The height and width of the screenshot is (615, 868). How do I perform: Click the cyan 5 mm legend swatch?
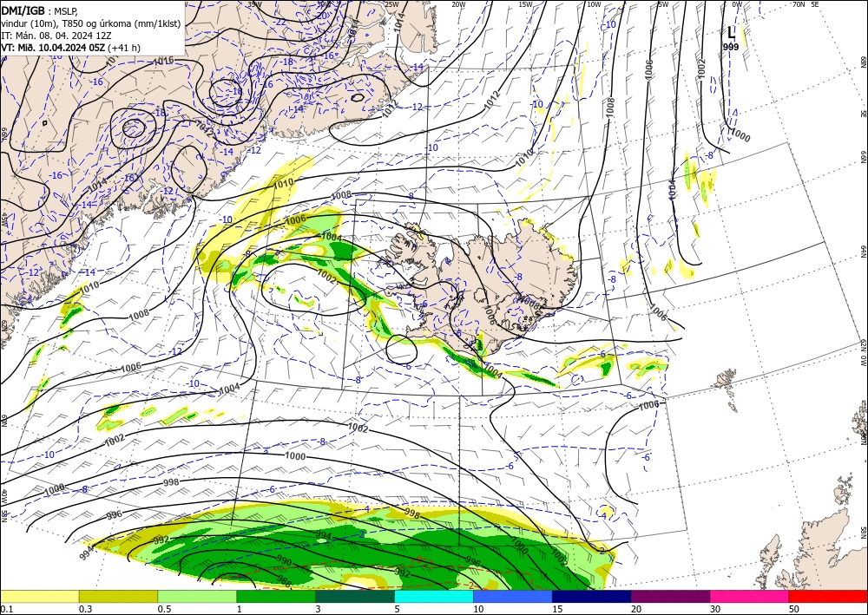434,596
